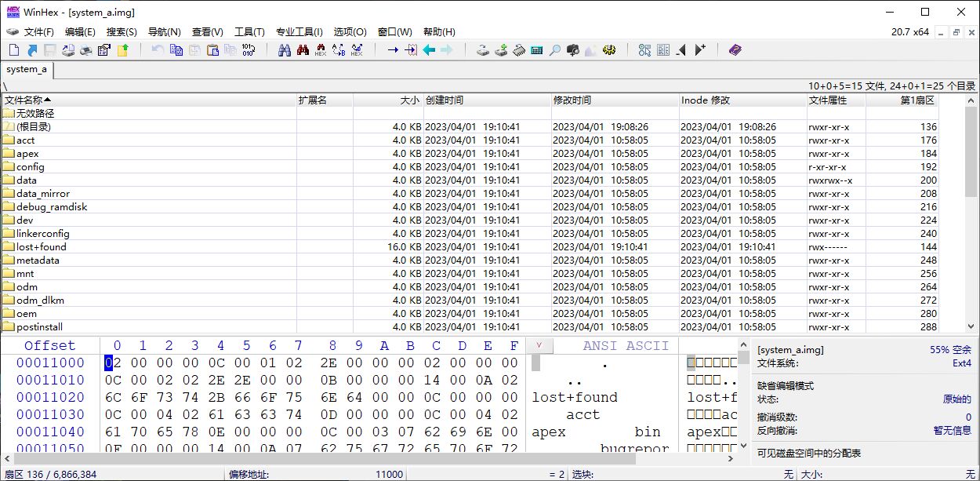Sort the list by 大小 column
Screen dimensions: 980x481
click(409, 100)
